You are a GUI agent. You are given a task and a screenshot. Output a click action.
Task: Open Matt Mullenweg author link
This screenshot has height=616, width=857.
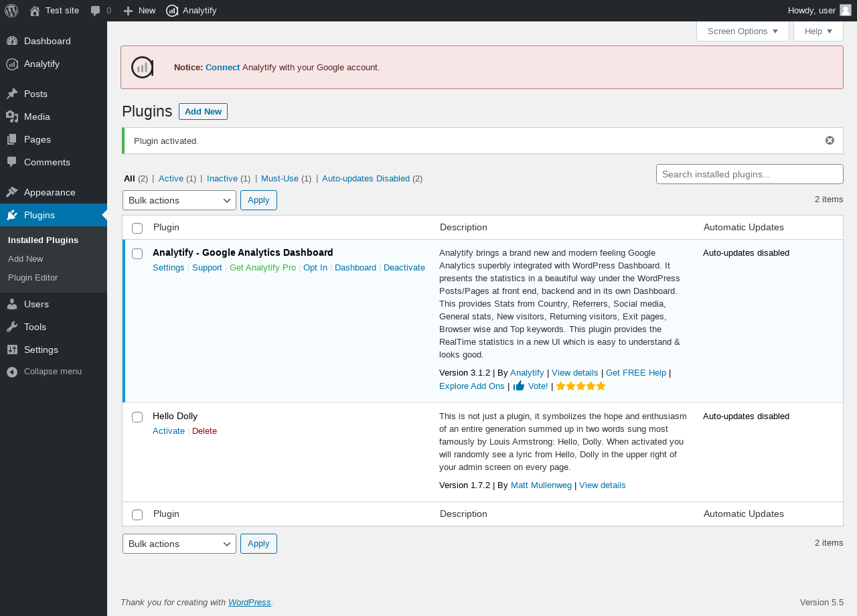541,485
